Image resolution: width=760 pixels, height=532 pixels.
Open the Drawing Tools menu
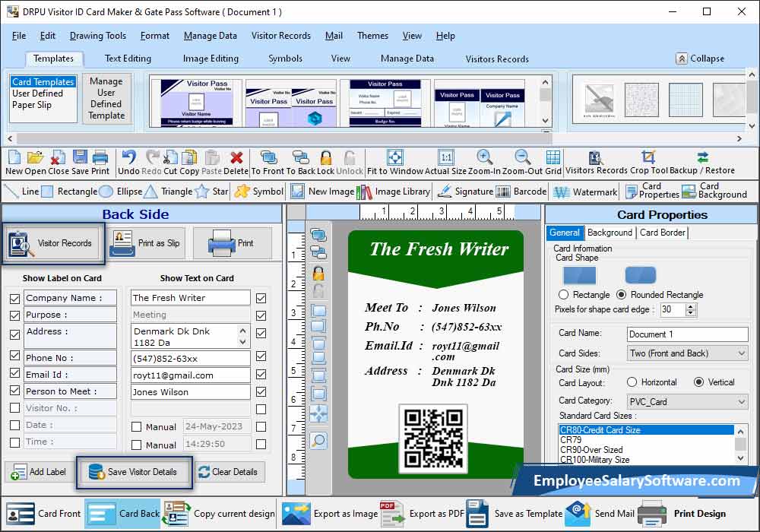point(98,36)
